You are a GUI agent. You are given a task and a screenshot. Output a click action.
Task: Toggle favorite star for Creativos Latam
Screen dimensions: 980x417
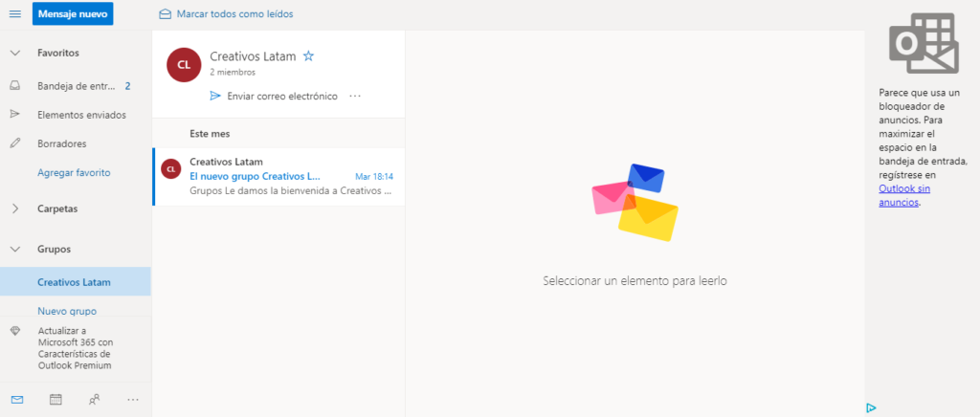[308, 56]
